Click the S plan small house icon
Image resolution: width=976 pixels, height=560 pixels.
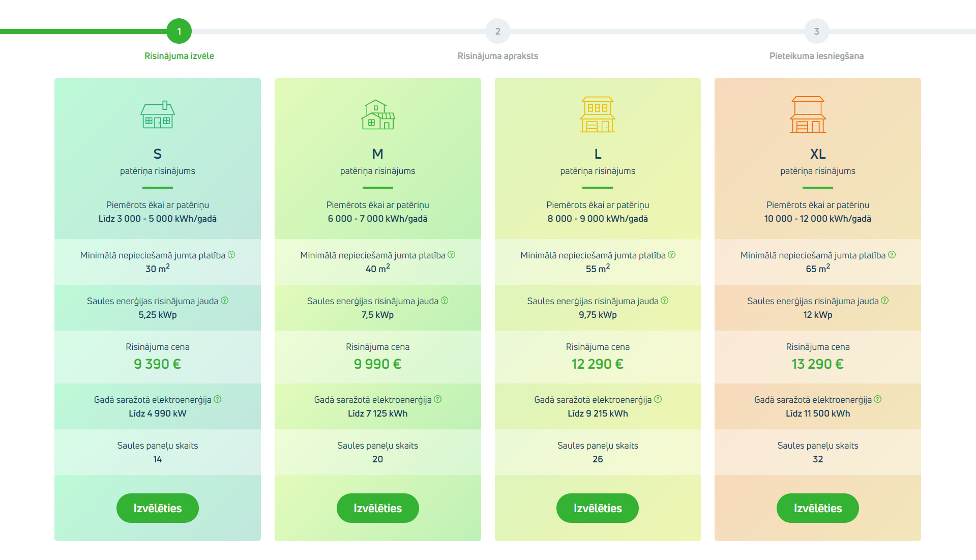coord(158,114)
